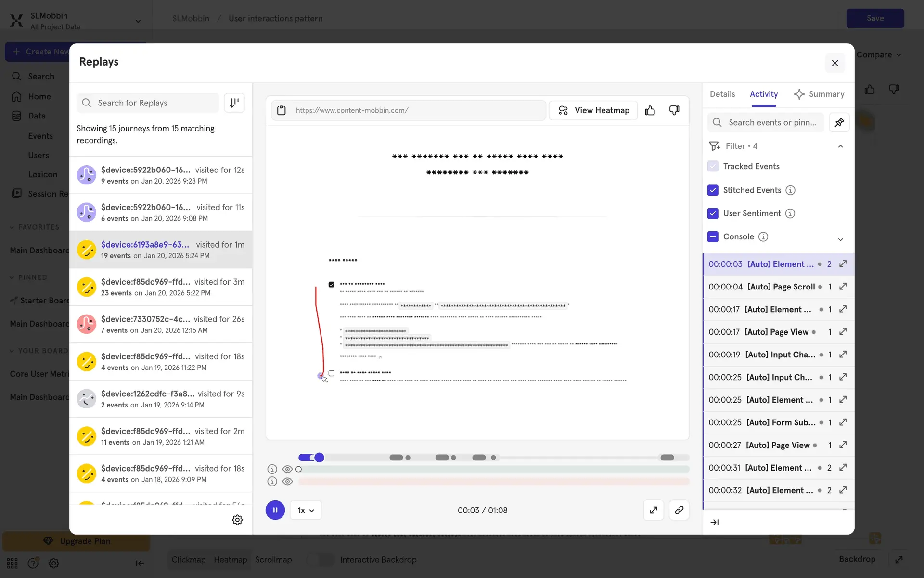The image size is (924, 578).
Task: Copy the URL with the clipboard icon
Action: click(282, 110)
